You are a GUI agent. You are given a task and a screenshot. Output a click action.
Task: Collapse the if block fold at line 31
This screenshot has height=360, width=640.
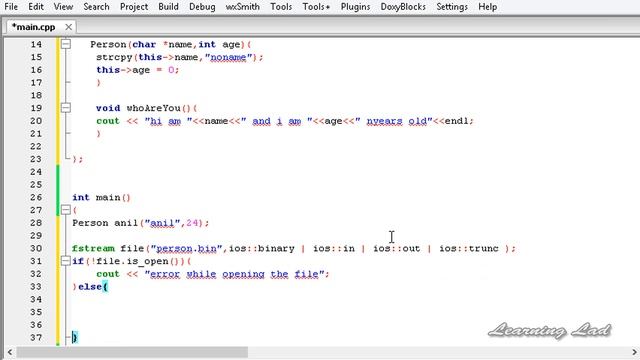click(66, 260)
